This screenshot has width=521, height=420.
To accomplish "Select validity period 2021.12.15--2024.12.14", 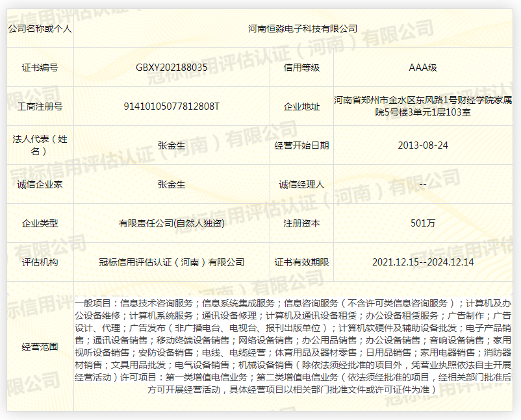I will pos(423,262).
